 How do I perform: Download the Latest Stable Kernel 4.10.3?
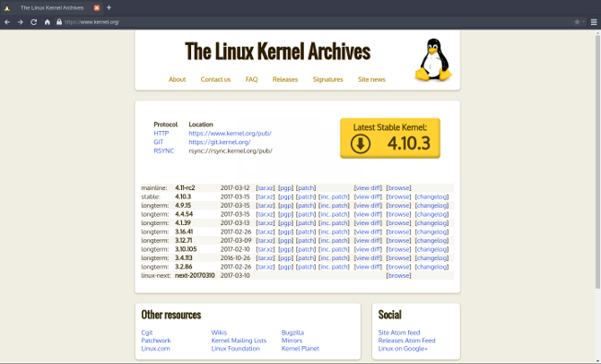point(390,138)
